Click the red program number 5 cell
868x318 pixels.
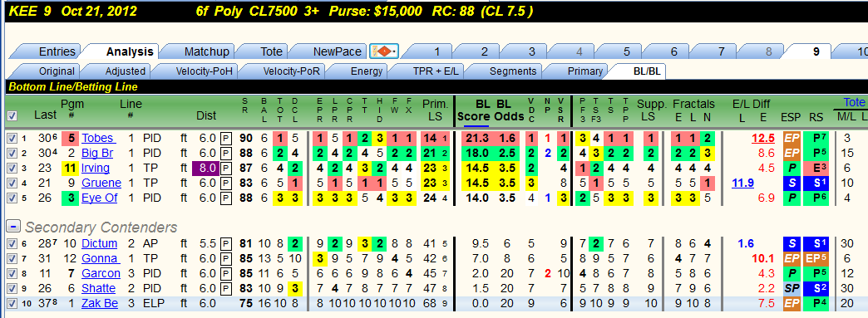(71, 138)
